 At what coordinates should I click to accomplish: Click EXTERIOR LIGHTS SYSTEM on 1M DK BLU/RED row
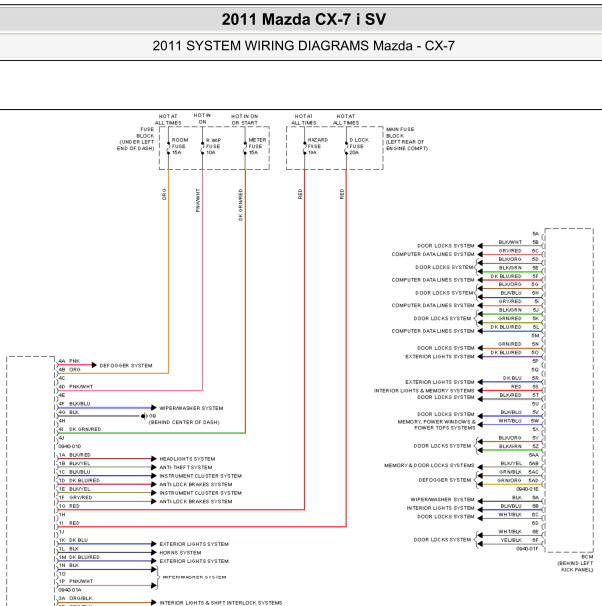coord(194,561)
